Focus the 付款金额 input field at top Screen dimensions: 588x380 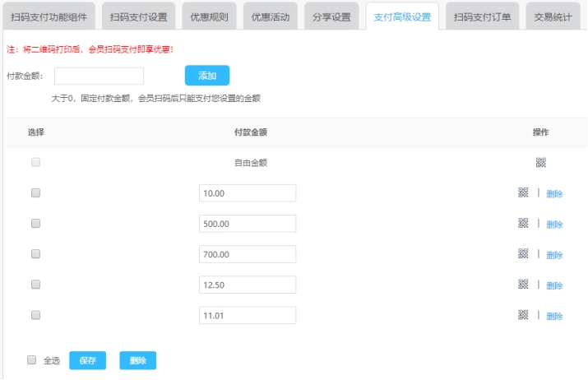[99, 76]
